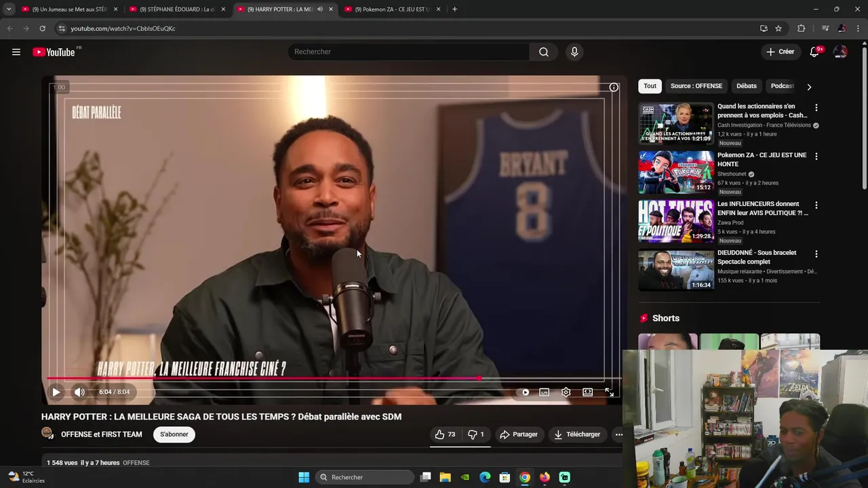Open Cash Investigation video thumbnail
Screen dimensions: 868x488
(x=676, y=123)
